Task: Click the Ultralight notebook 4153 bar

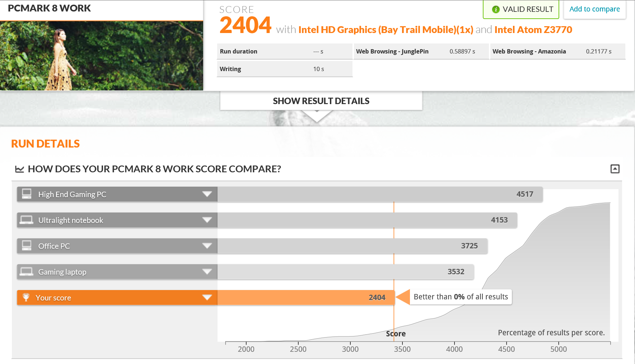Action: pos(367,220)
